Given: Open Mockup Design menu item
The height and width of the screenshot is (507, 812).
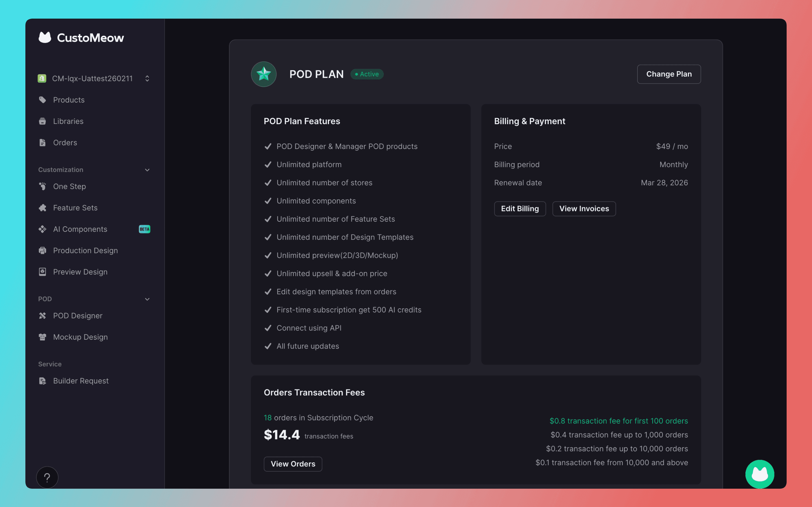Looking at the screenshot, I should tap(80, 337).
